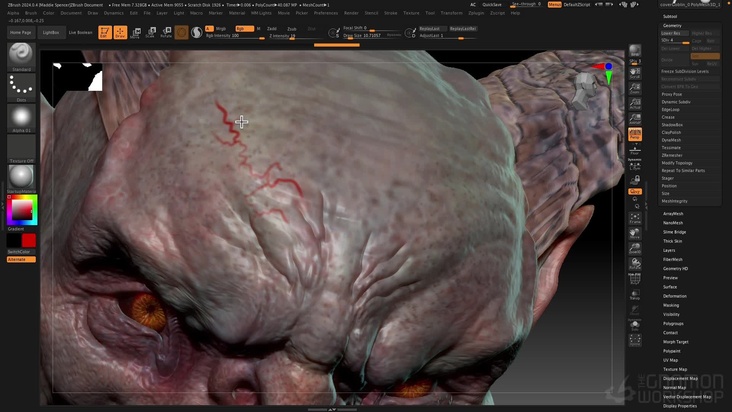The image size is (732, 412).
Task: Click the LightBox button
Action: 50,32
